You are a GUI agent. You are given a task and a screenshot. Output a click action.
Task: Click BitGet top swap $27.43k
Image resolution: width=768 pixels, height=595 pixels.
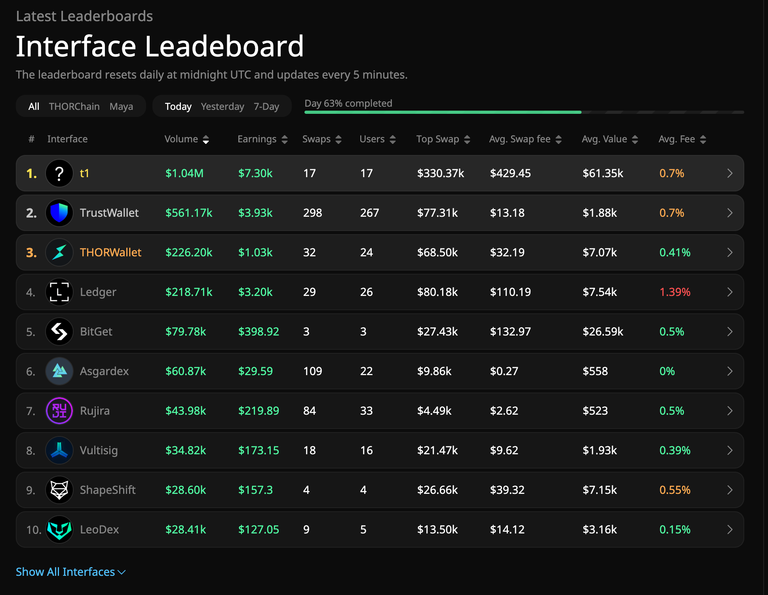point(437,332)
